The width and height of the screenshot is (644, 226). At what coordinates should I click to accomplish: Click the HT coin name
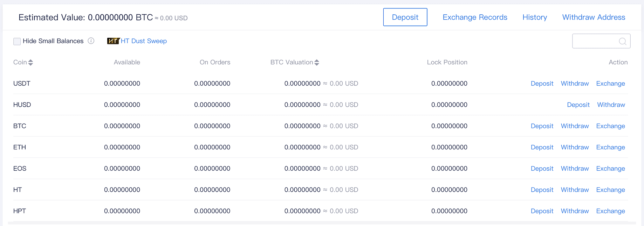coord(18,190)
